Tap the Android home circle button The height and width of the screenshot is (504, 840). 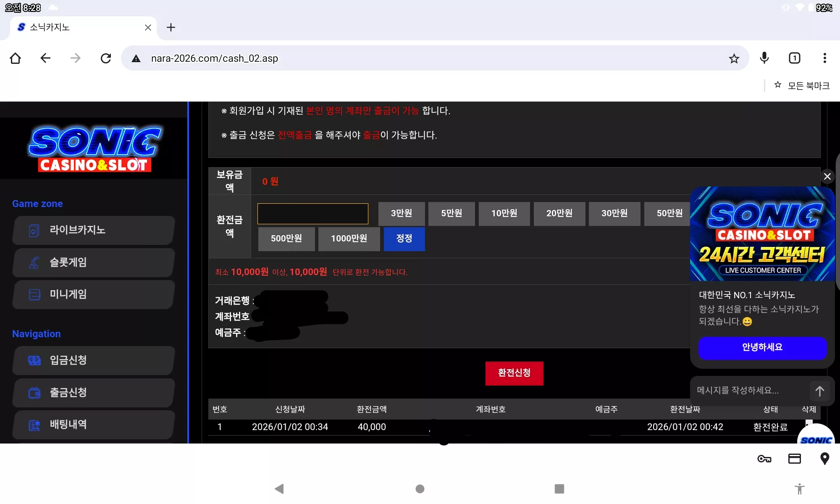click(x=420, y=489)
